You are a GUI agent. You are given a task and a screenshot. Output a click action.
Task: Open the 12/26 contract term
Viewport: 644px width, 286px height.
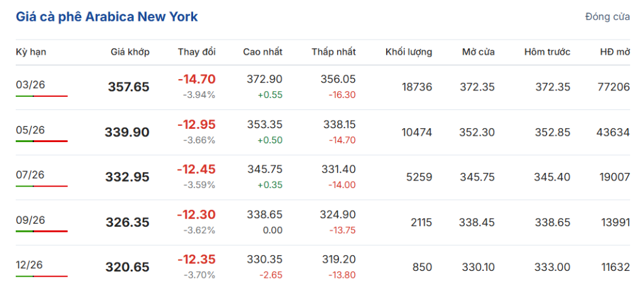(x=30, y=265)
